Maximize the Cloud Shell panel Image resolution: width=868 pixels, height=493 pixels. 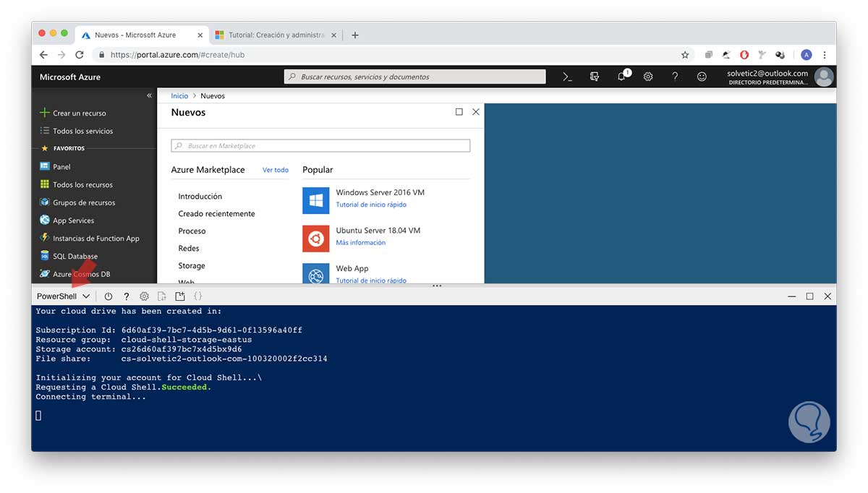click(810, 296)
